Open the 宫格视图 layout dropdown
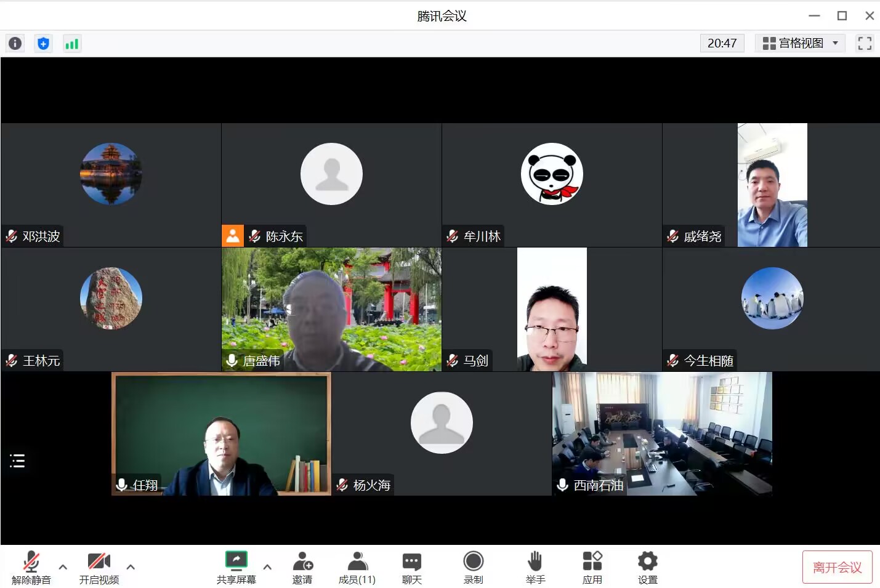This screenshot has width=880, height=588. [x=800, y=43]
